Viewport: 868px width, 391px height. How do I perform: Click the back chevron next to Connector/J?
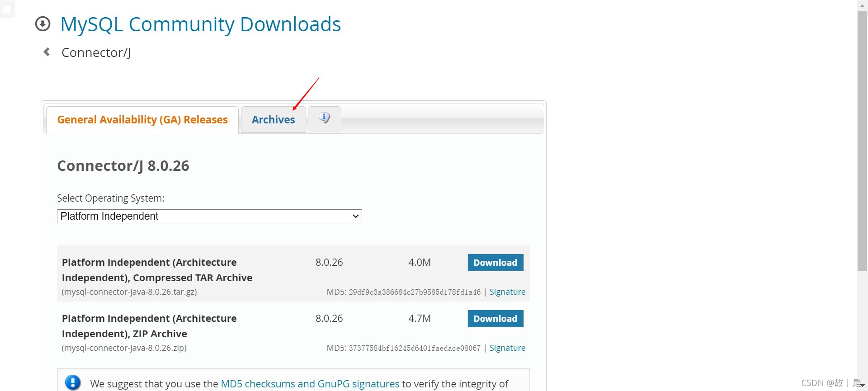click(47, 52)
